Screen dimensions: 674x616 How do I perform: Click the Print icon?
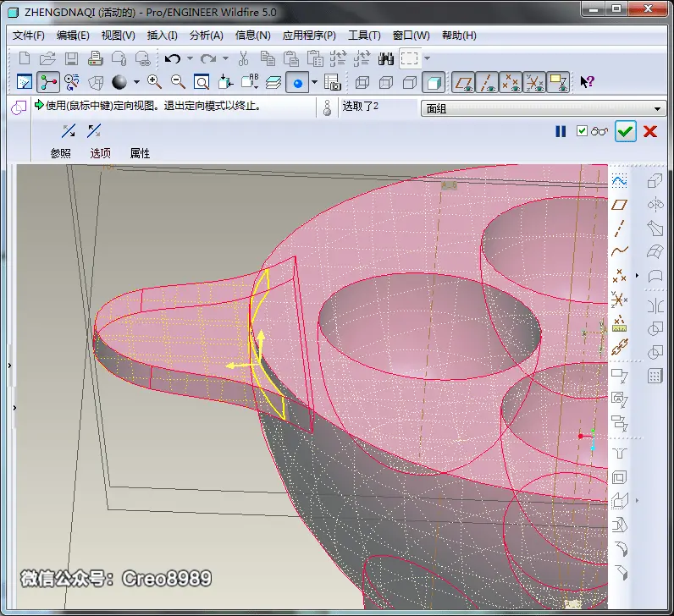click(x=95, y=58)
